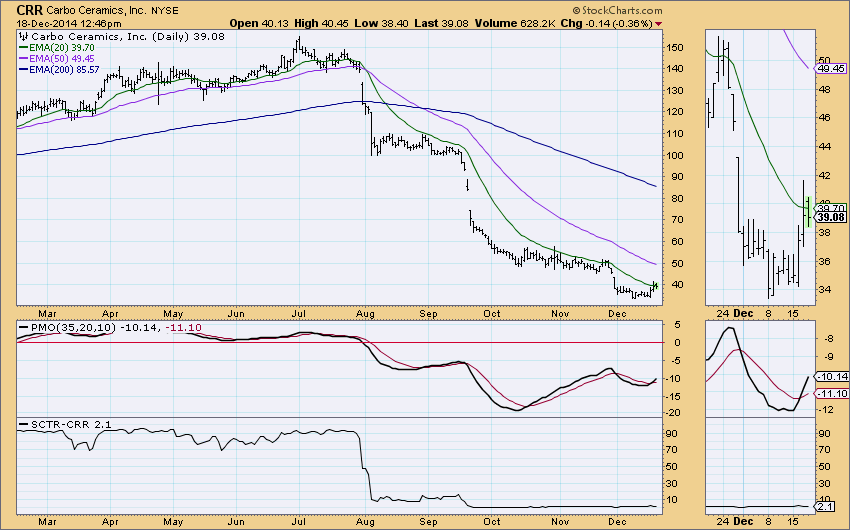This screenshot has height=530, width=850.
Task: Click the Mar label on the bottom time axis
Action: [48, 522]
